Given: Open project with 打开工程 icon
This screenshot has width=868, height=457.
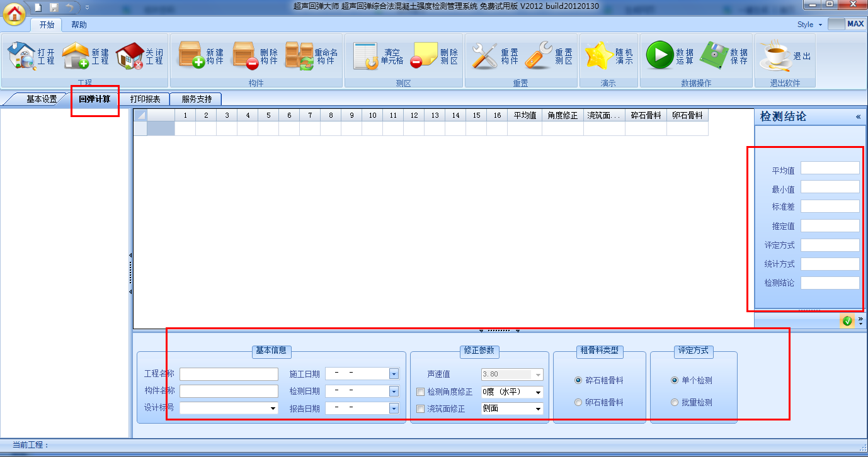Looking at the screenshot, I should (31, 57).
